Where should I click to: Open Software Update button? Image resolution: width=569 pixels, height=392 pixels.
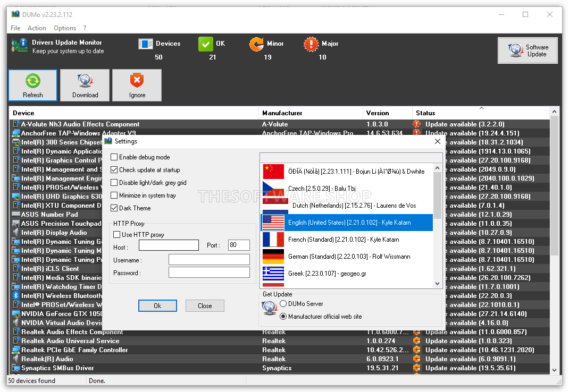[x=528, y=50]
